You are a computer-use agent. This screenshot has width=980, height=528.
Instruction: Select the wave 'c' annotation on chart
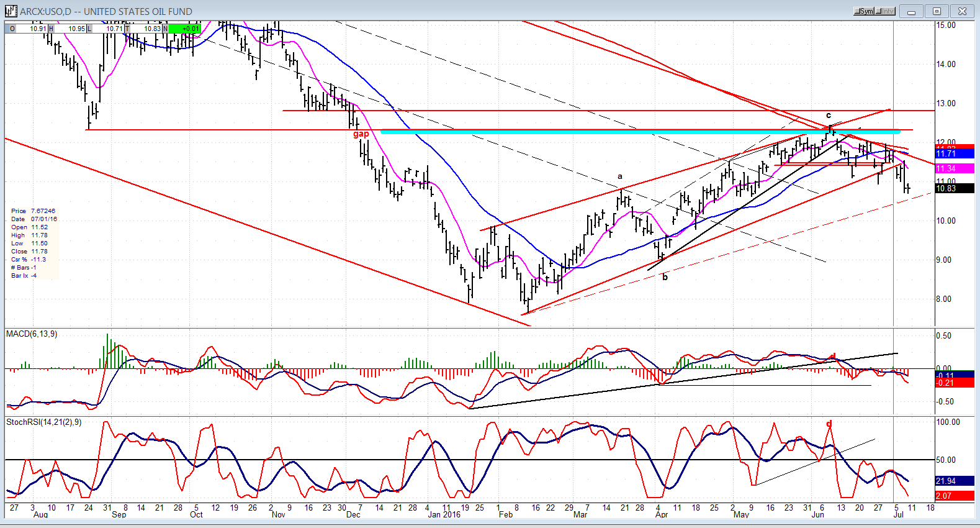tap(829, 116)
